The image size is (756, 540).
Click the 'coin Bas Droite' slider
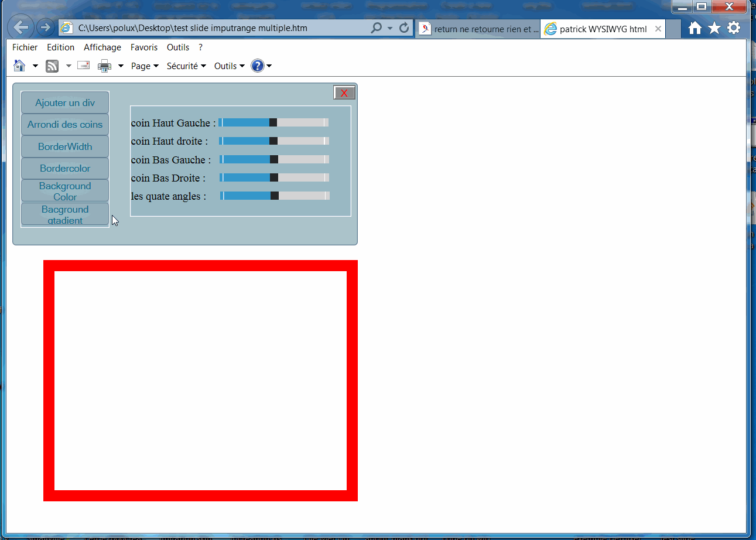coord(275,177)
